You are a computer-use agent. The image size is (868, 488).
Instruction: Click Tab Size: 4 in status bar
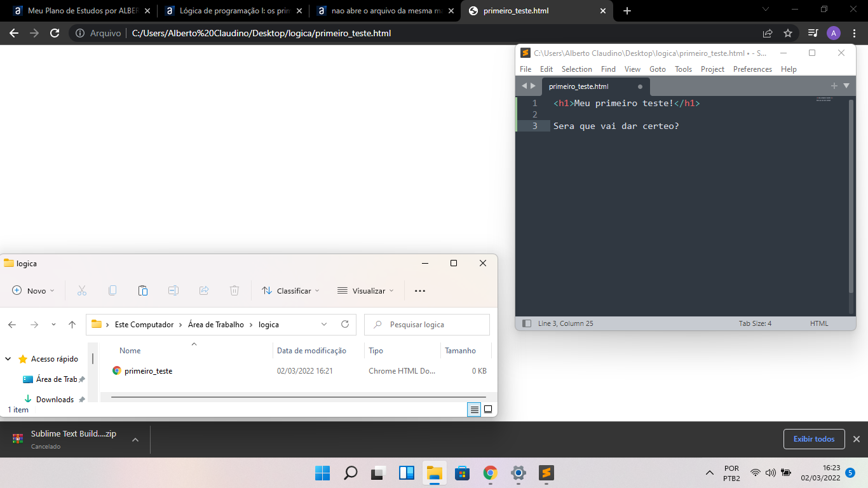tap(755, 323)
